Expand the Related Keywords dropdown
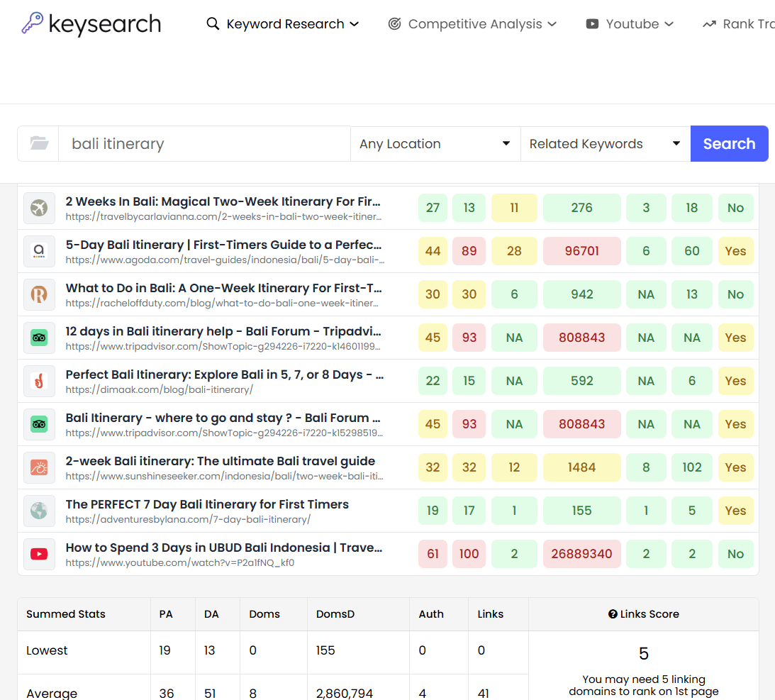The width and height of the screenshot is (775, 700). click(606, 143)
